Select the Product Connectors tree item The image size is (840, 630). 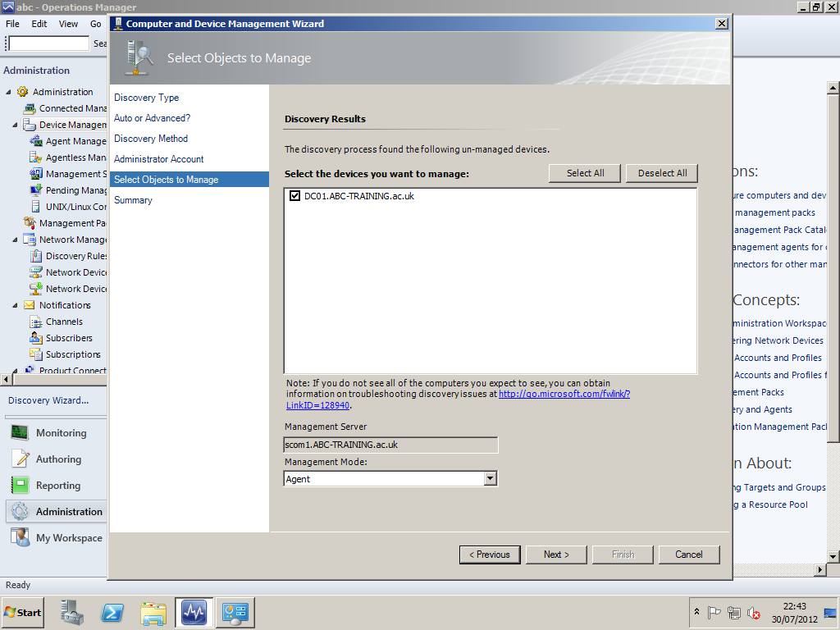(72, 370)
